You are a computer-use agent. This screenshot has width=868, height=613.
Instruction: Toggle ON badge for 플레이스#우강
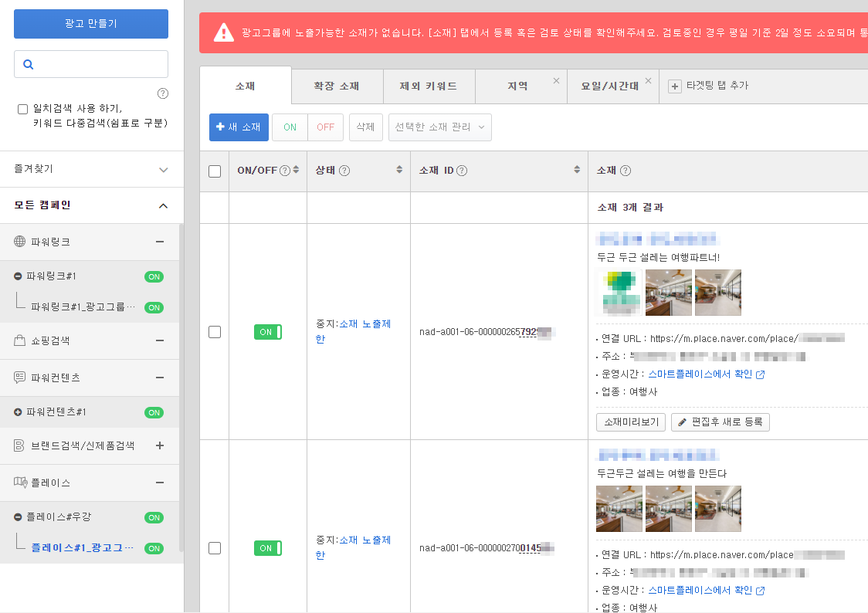[154, 518]
